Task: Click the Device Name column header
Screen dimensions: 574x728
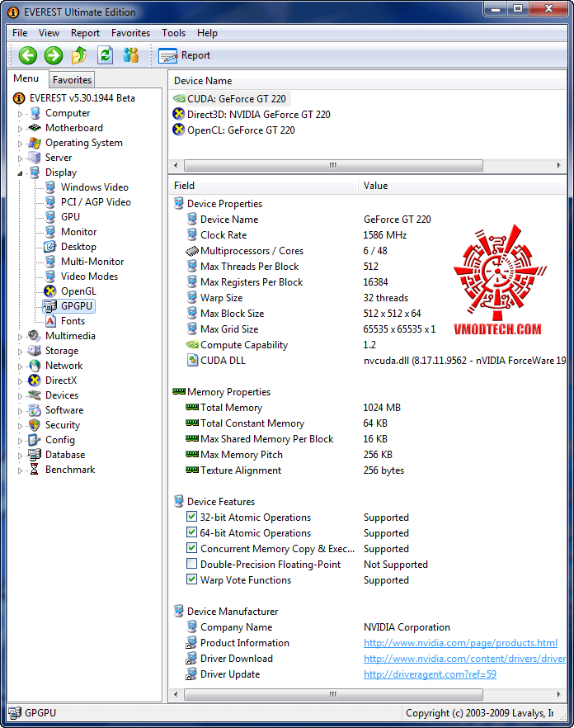Action: 368,80
